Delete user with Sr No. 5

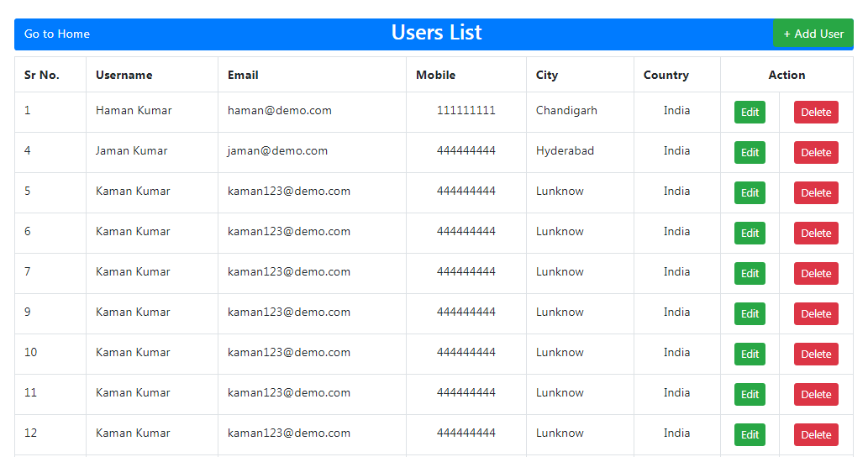point(816,193)
